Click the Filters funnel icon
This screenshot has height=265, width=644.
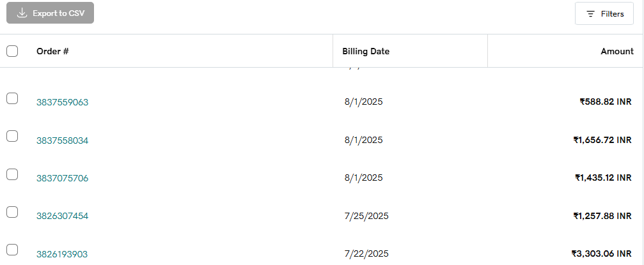[590, 13]
